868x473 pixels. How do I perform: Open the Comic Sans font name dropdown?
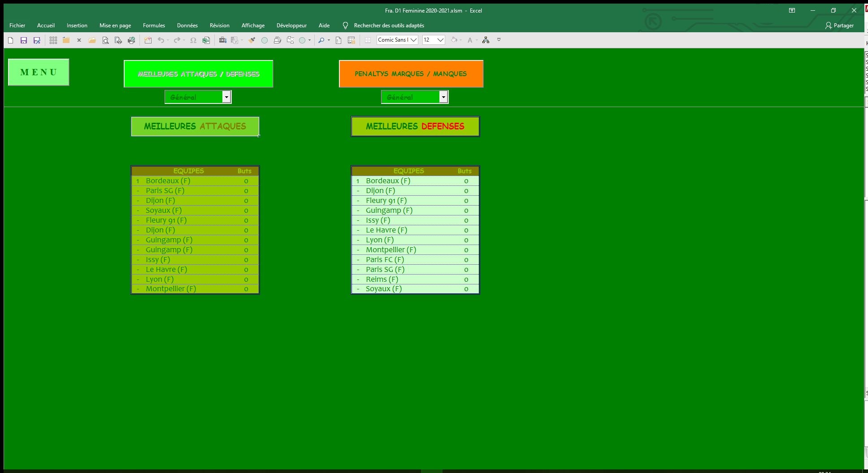coord(413,40)
